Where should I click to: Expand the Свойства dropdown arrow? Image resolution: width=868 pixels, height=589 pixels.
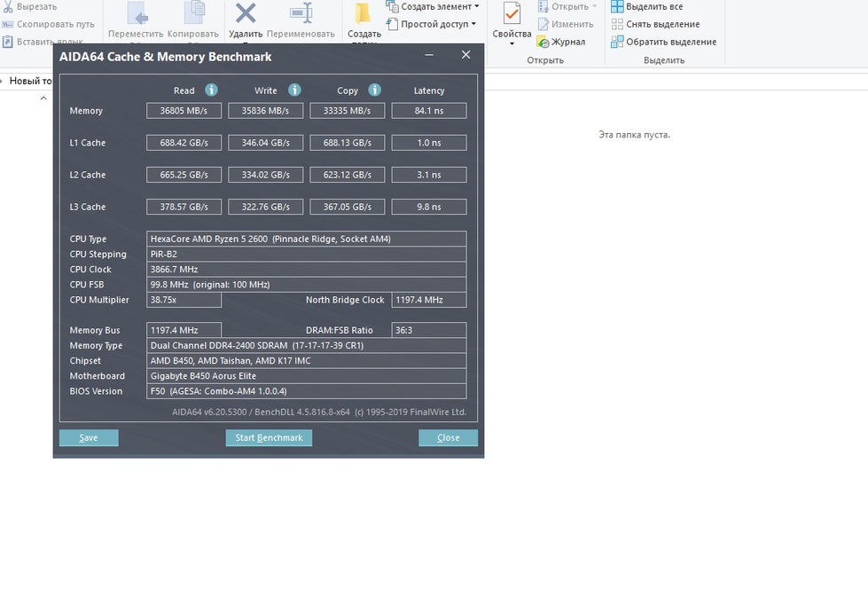[512, 43]
